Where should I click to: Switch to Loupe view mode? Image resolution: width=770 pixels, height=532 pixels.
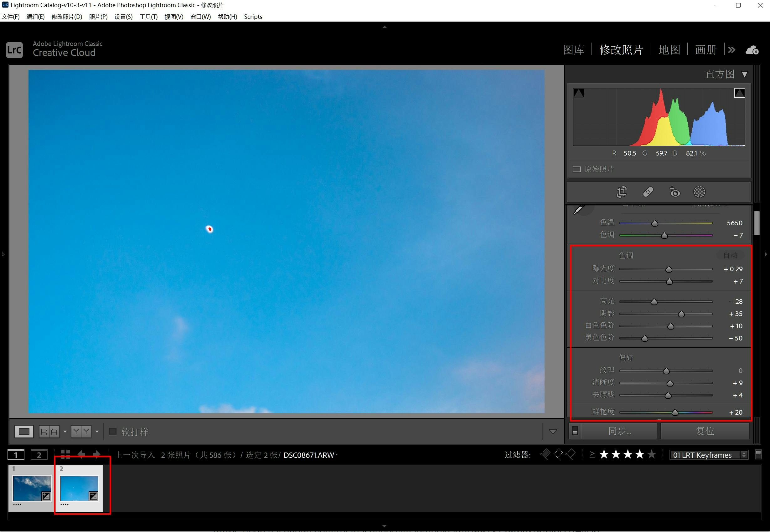click(x=24, y=432)
